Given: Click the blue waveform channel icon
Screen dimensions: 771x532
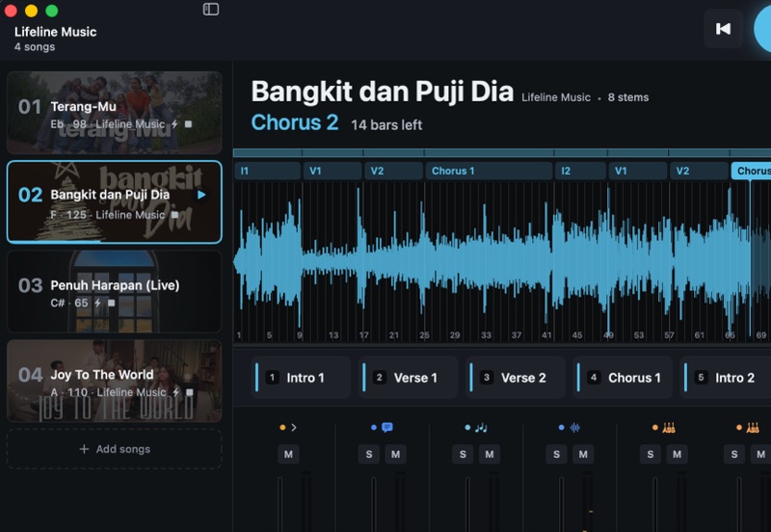Looking at the screenshot, I should point(574,428).
